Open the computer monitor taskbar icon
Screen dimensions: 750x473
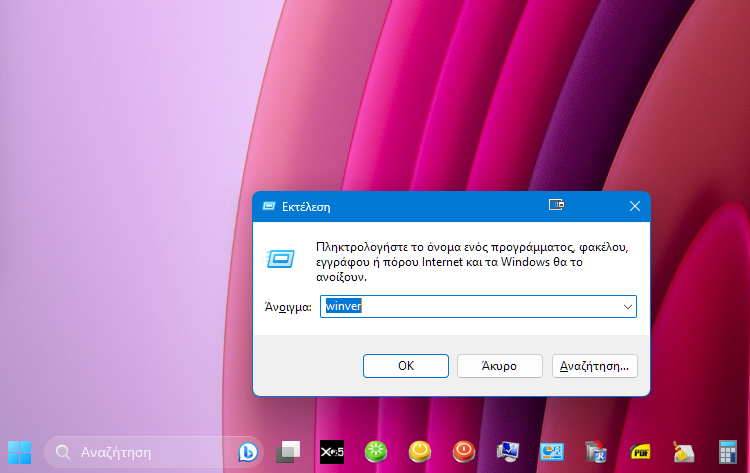coord(508,452)
